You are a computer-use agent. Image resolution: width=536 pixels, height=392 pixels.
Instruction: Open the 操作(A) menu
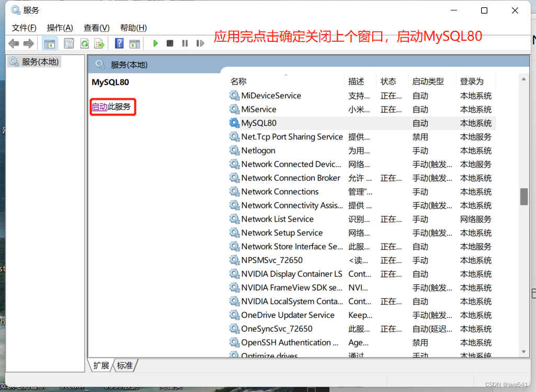click(x=59, y=27)
